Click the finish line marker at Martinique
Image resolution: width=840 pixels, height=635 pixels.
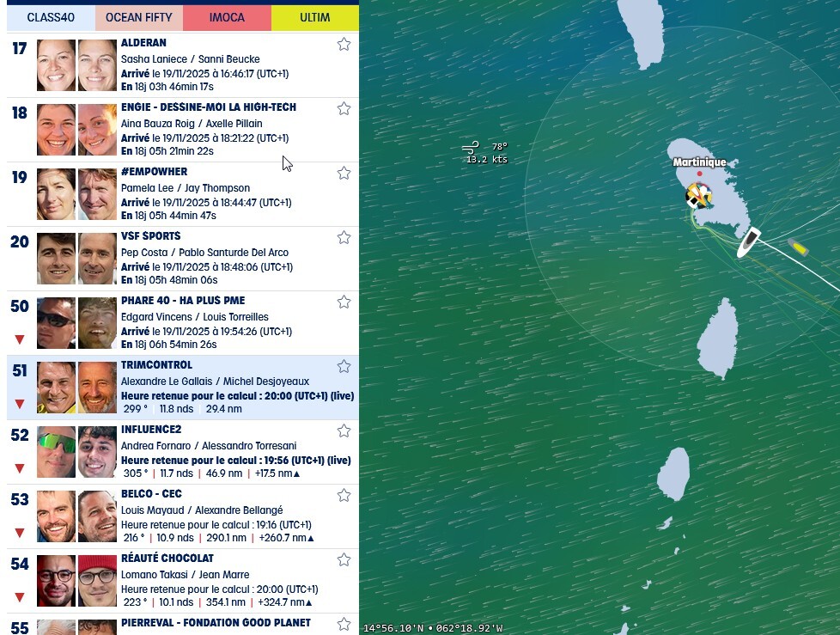(x=697, y=196)
